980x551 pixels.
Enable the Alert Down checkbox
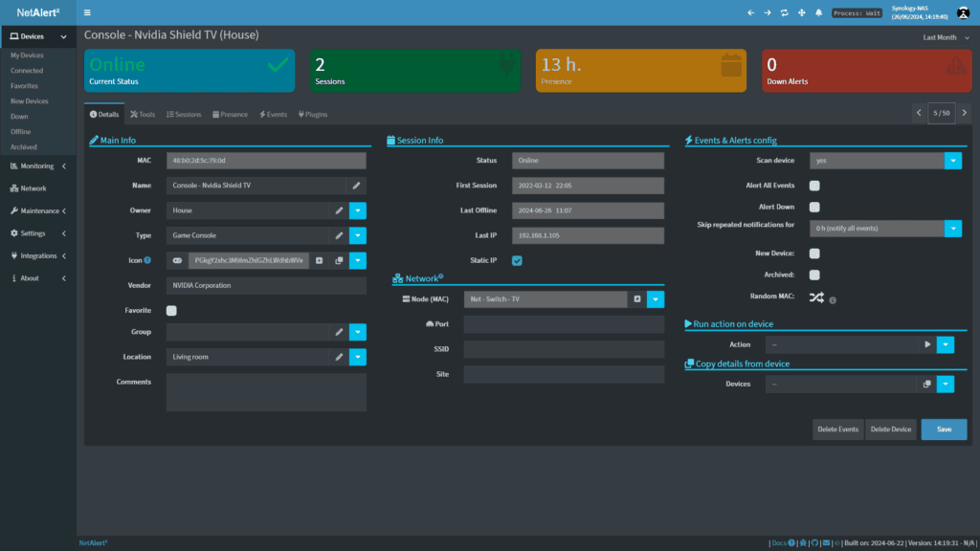[814, 207]
